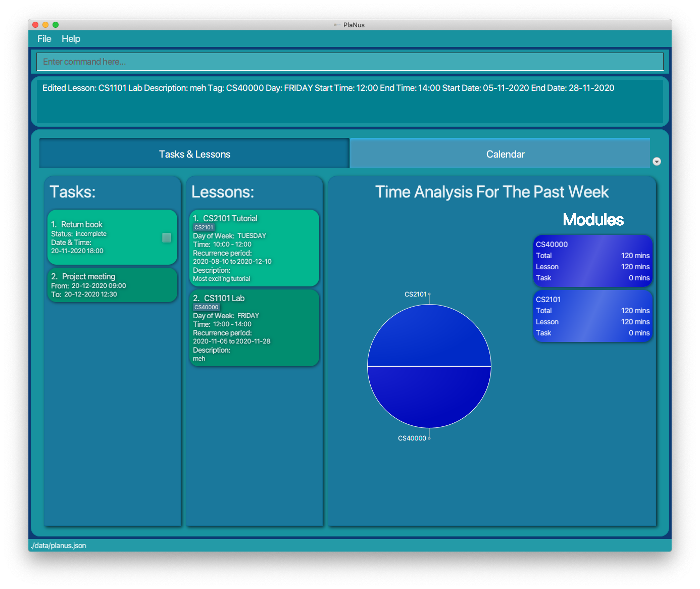Select the CS2101 module stats card
Image resolution: width=700 pixels, height=589 pixels.
593,316
